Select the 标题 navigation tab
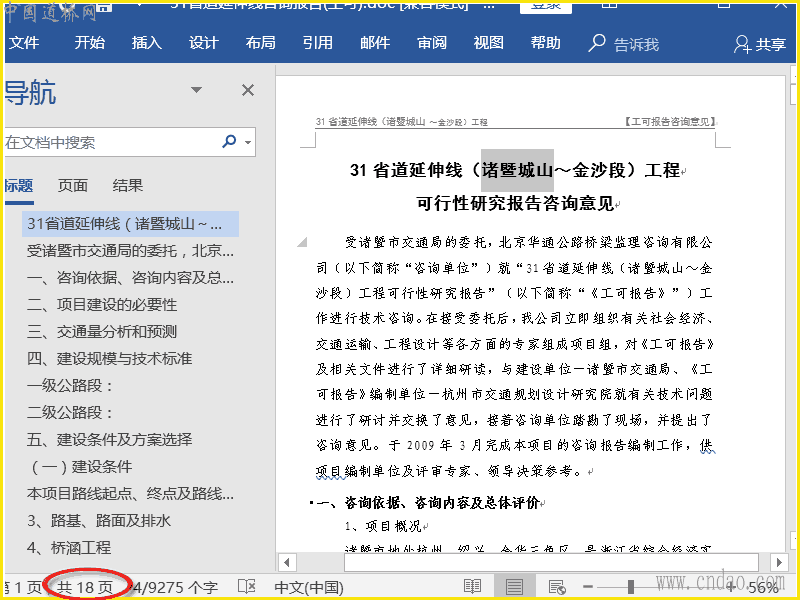 pos(19,186)
